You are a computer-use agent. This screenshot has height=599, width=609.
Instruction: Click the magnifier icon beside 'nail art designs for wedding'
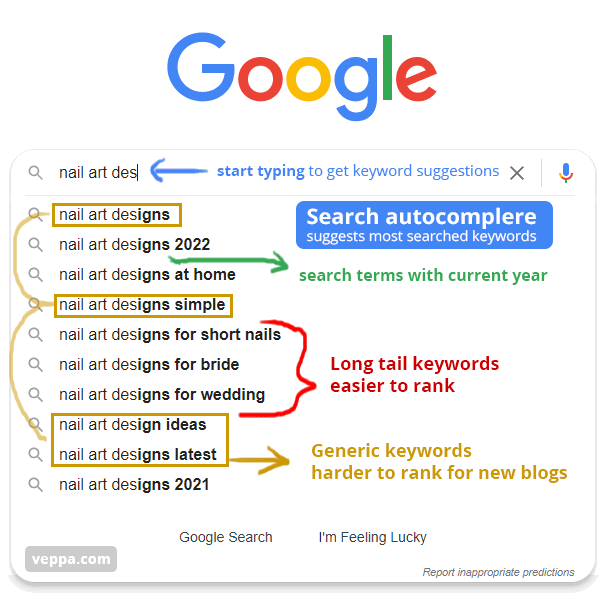tap(36, 395)
